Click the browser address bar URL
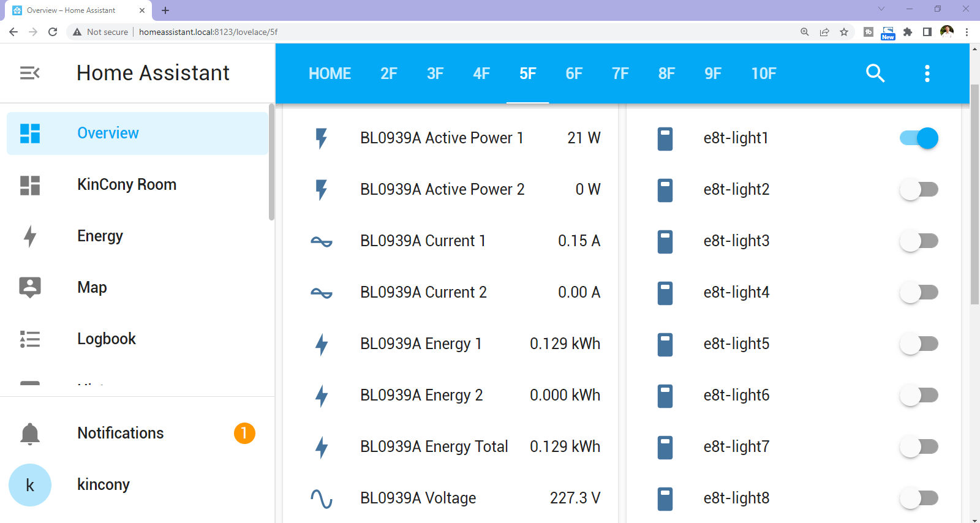The height and width of the screenshot is (523, 980). 208,32
